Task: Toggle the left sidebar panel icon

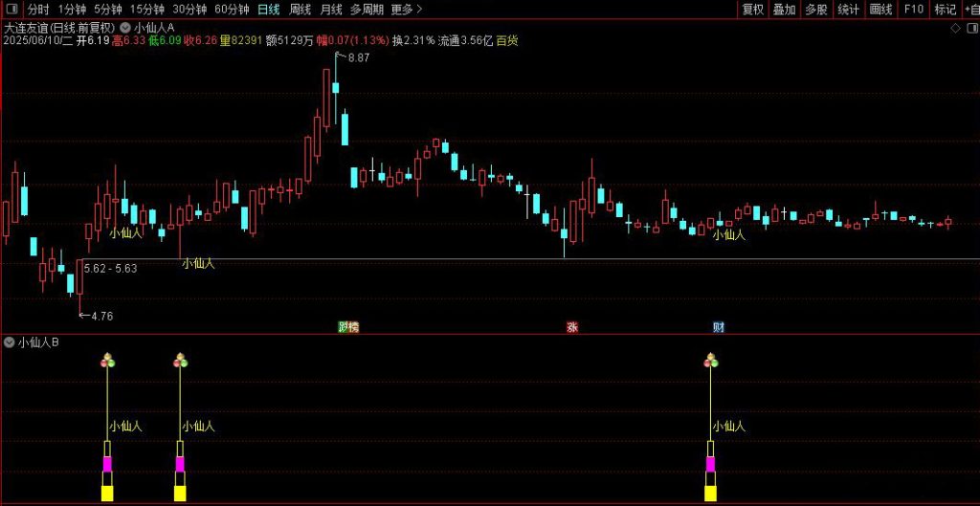Action: click(x=12, y=10)
